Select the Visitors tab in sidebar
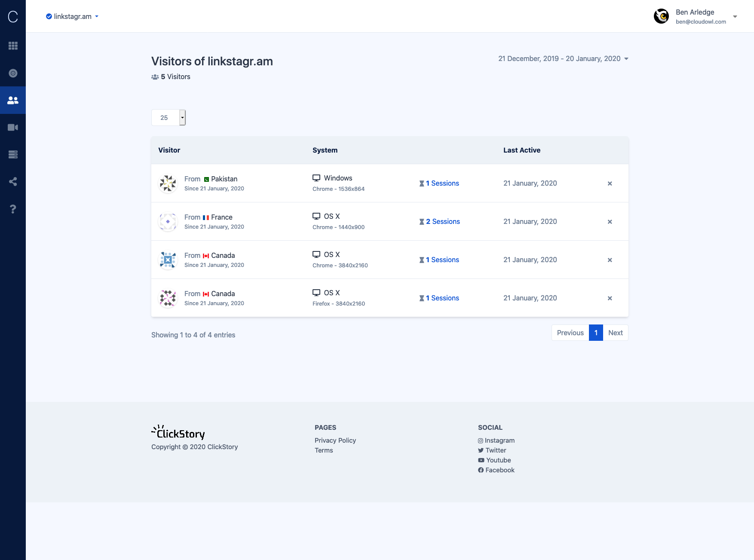 tap(13, 100)
